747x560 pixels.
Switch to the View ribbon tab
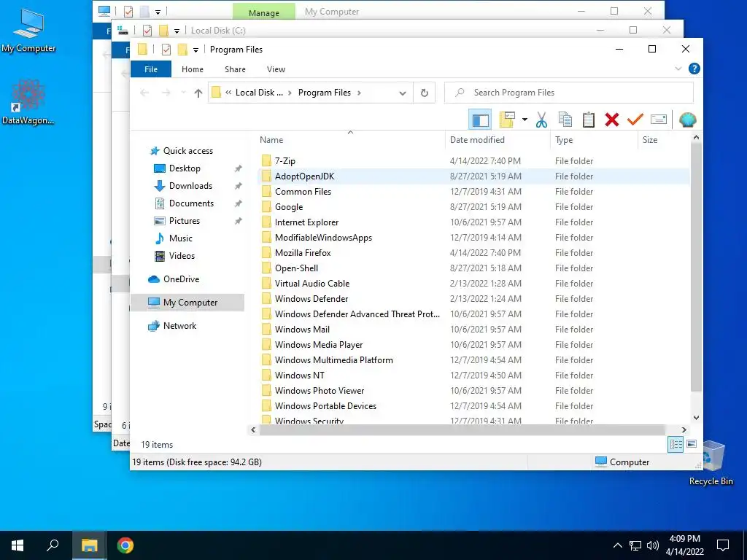[x=276, y=69]
